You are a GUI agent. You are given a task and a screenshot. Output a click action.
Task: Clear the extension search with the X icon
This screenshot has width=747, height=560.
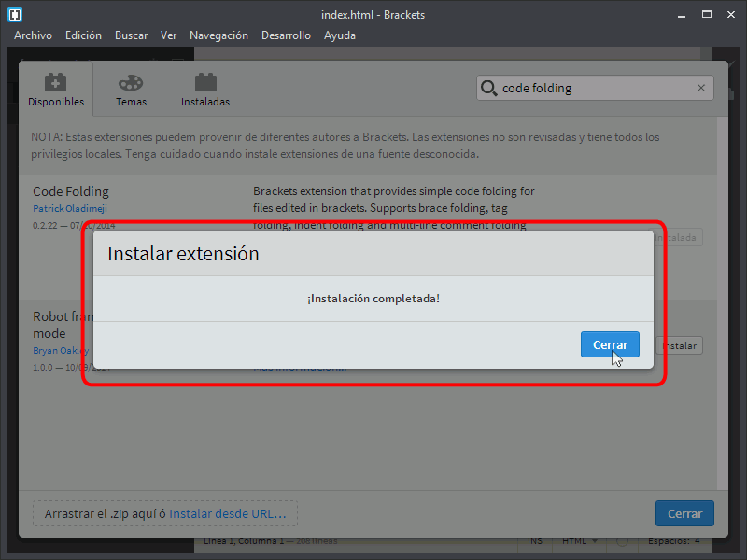tap(701, 88)
